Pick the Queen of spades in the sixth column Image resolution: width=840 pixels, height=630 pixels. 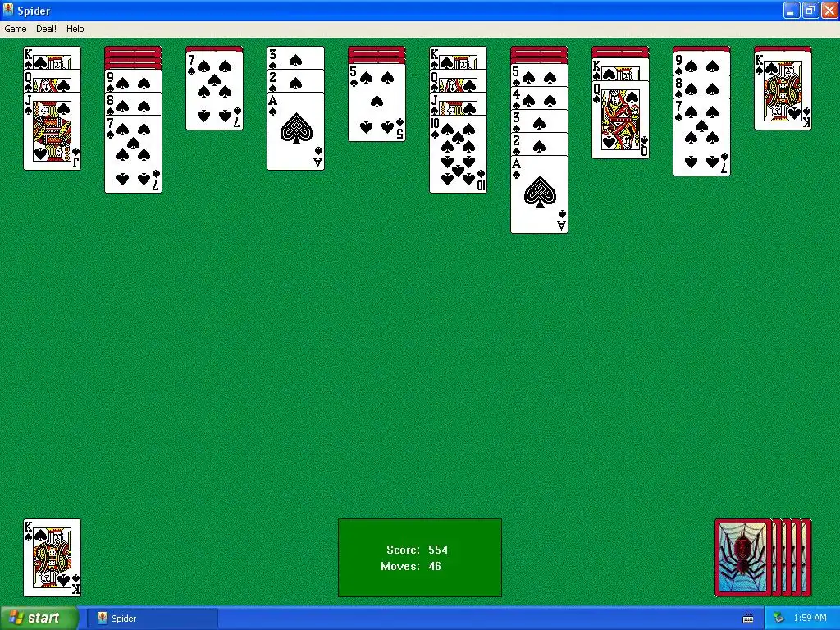click(x=458, y=81)
